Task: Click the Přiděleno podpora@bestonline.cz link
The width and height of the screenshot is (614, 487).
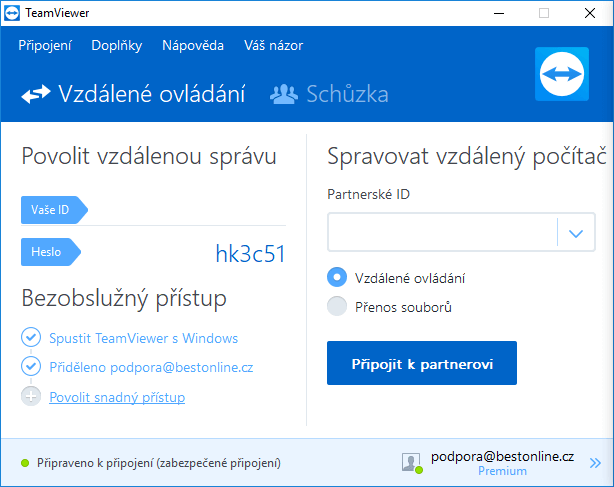Action: (151, 367)
